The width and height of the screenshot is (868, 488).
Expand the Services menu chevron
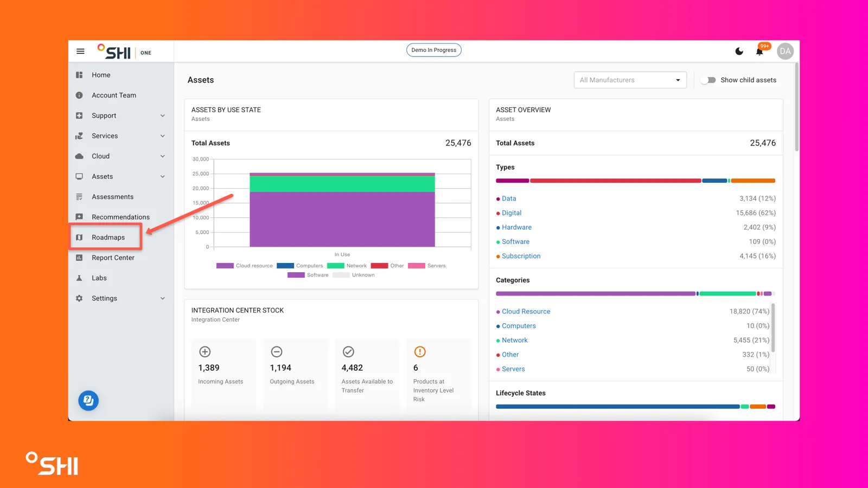pyautogui.click(x=163, y=136)
